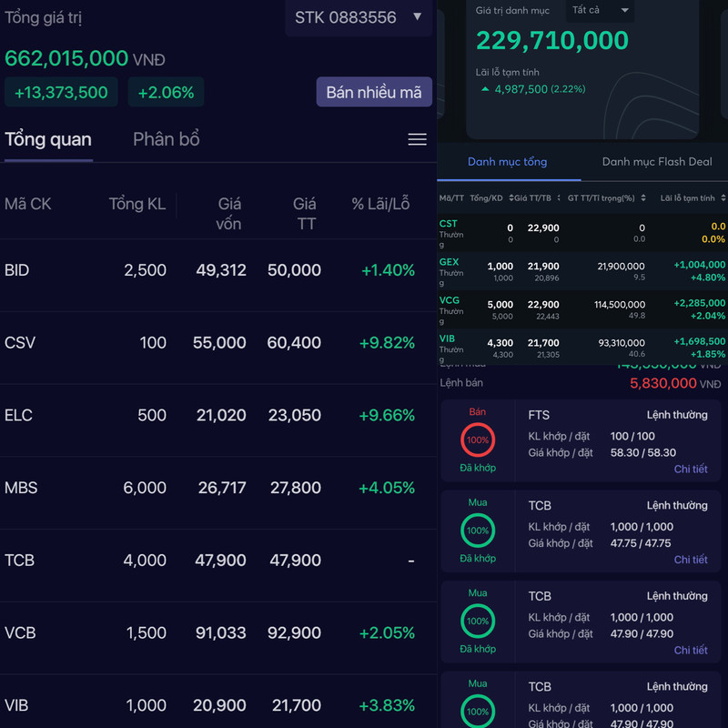The width and height of the screenshot is (728, 728).
Task: Click VCG's 114,500,000 market value
Action: tap(620, 305)
